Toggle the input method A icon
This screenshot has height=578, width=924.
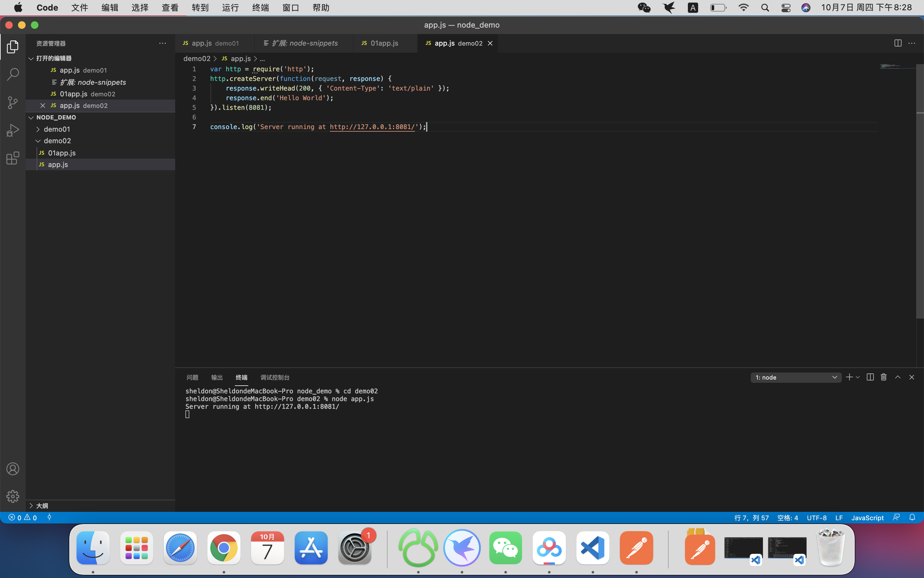[x=693, y=8]
